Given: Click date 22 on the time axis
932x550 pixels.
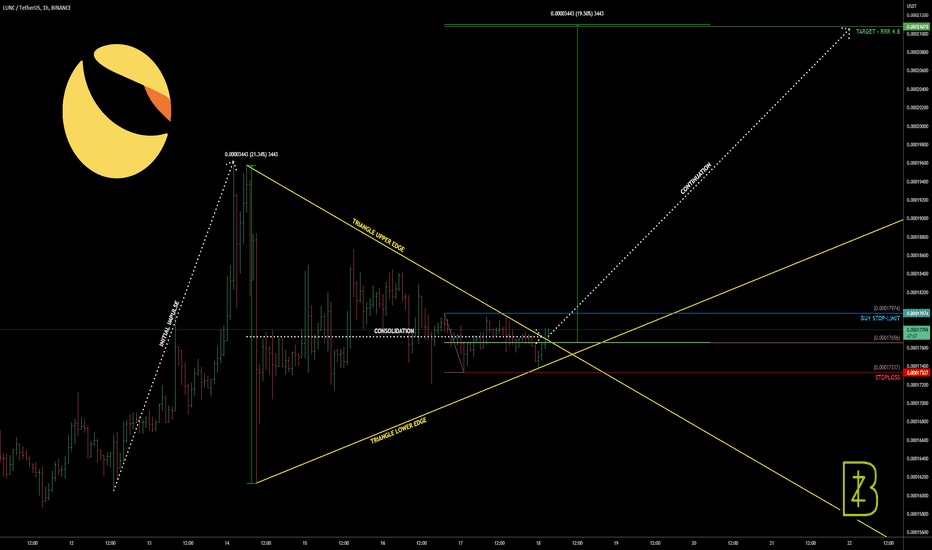Looking at the screenshot, I should click(x=849, y=543).
